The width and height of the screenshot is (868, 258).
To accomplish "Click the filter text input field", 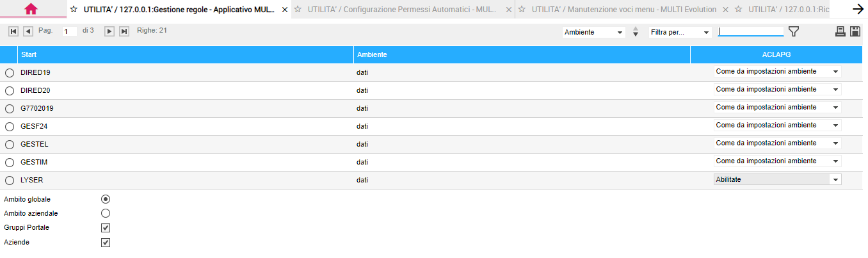I will (750, 31).
